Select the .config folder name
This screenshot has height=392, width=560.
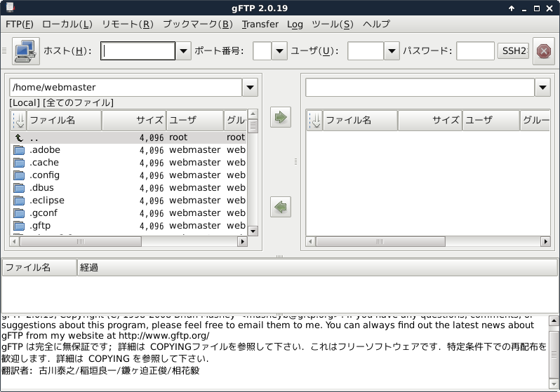point(44,175)
